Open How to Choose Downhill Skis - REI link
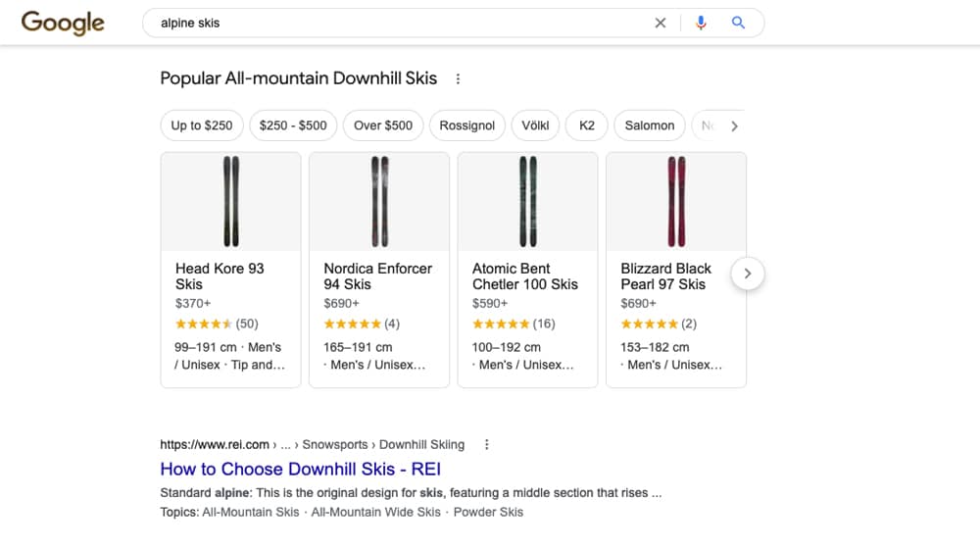The height and width of the screenshot is (549, 980). (x=300, y=469)
